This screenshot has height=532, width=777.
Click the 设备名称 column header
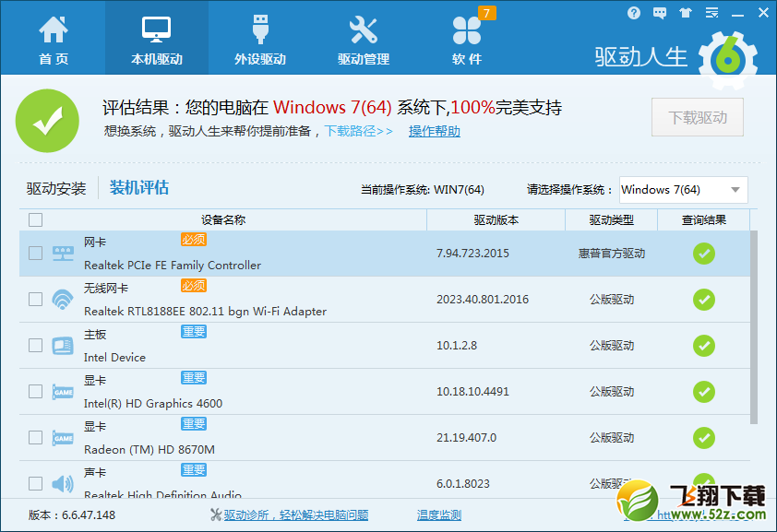223,219
